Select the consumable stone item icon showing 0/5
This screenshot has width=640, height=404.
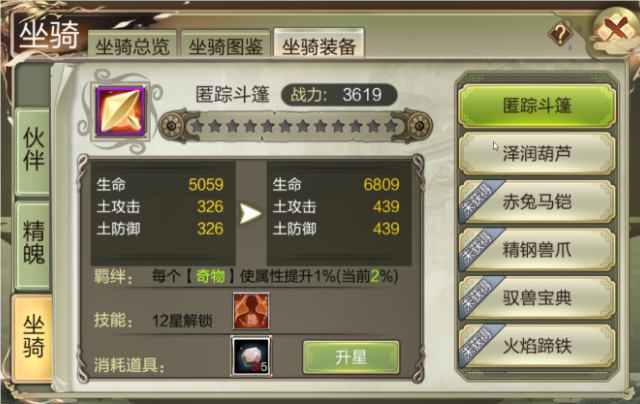tap(251, 355)
